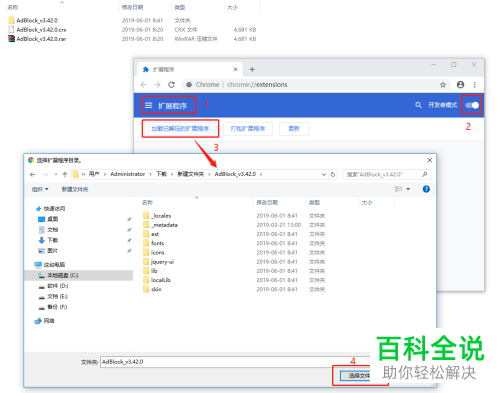Select Downloads in the navigation pane
The width and height of the screenshot is (500, 393).
(48, 240)
